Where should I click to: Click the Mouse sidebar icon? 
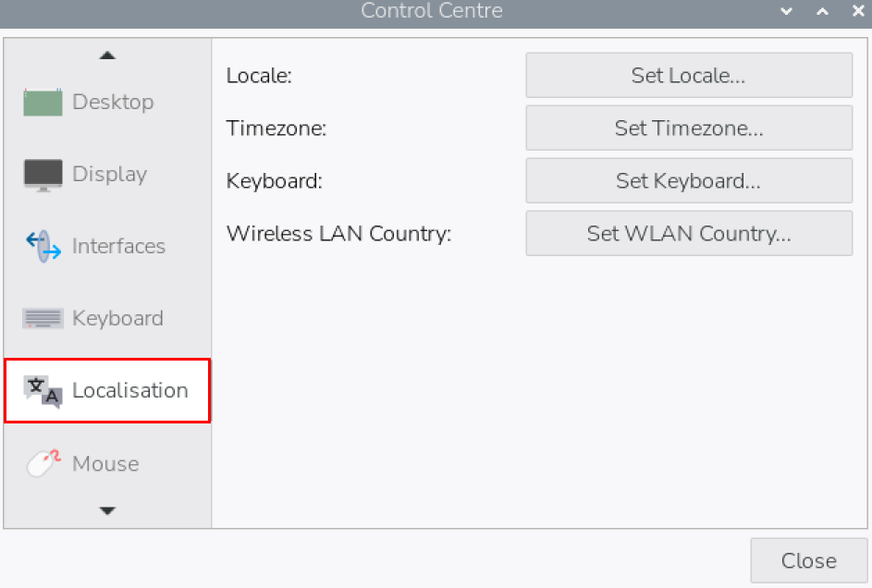(43, 463)
